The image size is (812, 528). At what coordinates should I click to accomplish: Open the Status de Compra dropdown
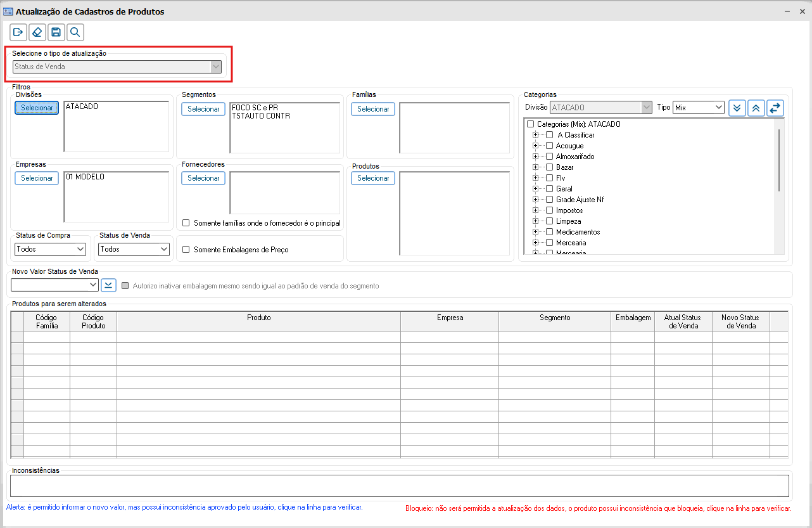50,249
